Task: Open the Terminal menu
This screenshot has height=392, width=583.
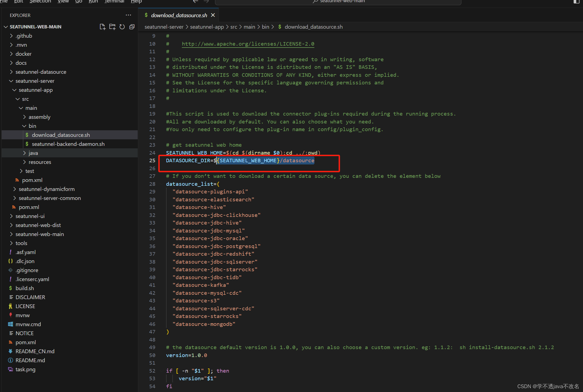Action: (x=114, y=1)
